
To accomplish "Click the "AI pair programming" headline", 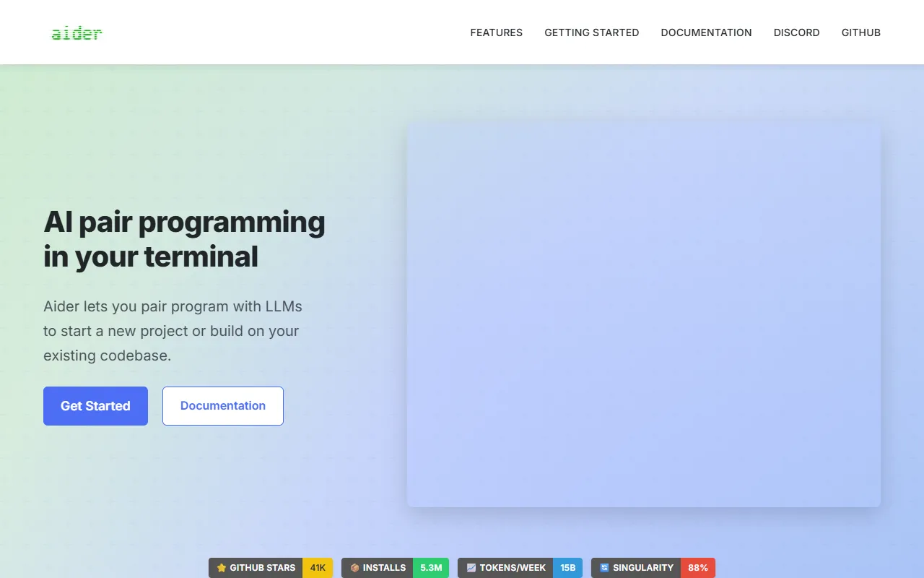I will (x=184, y=223).
